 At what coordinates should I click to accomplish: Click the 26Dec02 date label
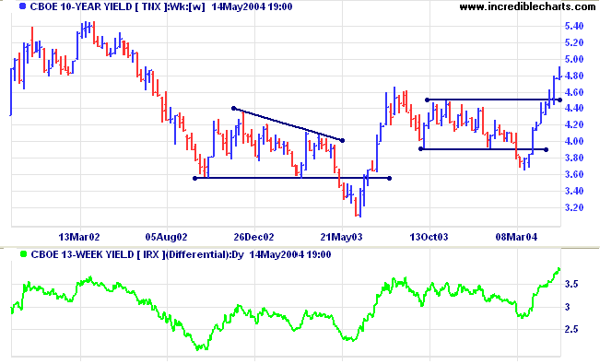pyautogui.click(x=253, y=238)
